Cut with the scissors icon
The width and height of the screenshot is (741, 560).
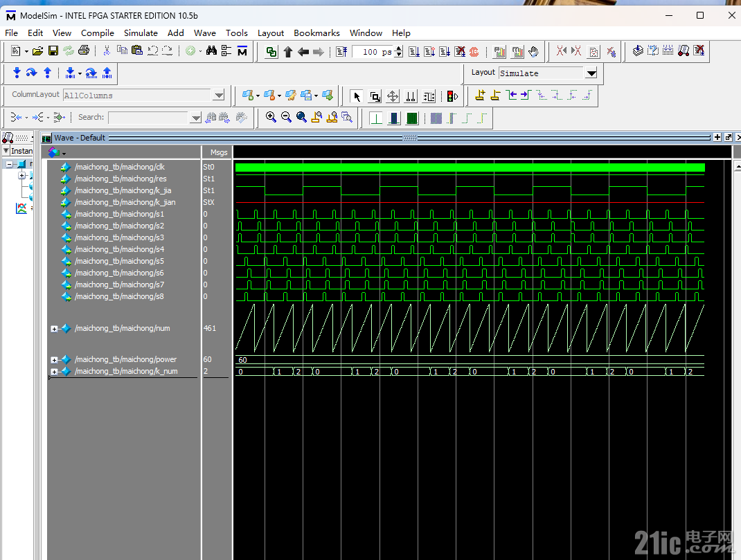[x=107, y=51]
